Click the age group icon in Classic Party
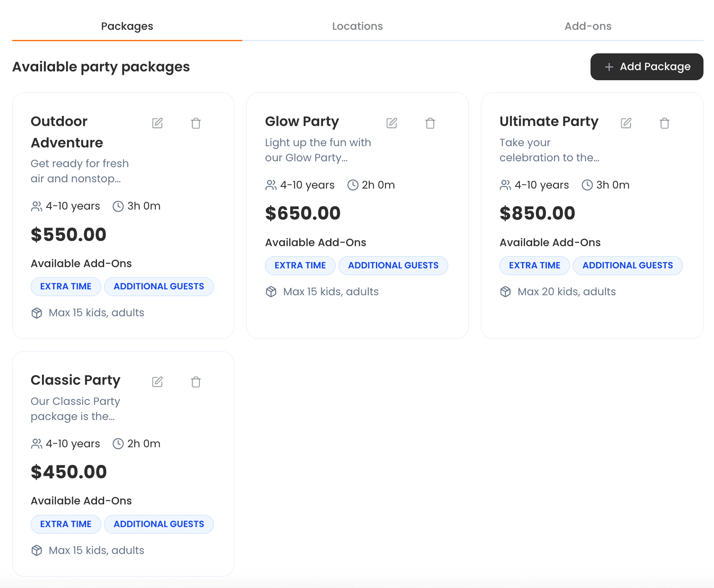 click(37, 444)
